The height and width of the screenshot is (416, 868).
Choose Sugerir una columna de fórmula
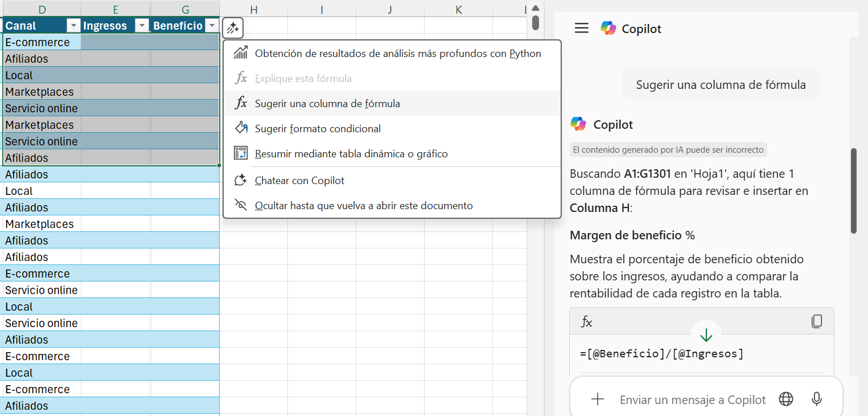pos(327,104)
